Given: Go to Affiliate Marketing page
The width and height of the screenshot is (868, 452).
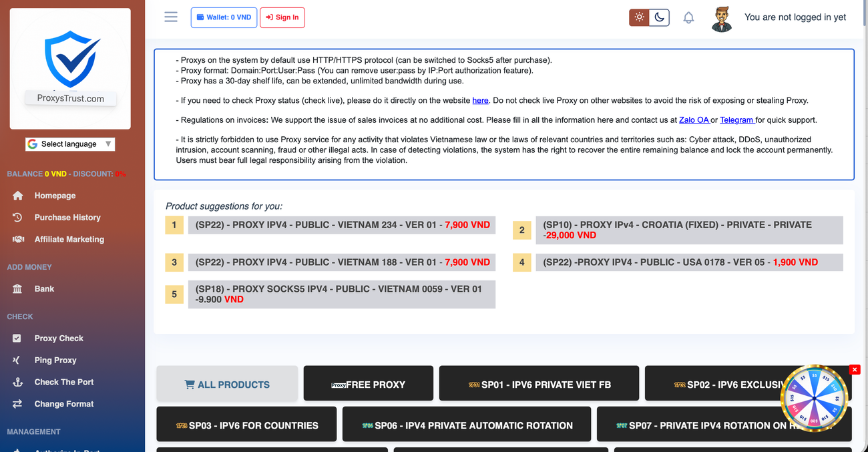Looking at the screenshot, I should [x=69, y=240].
